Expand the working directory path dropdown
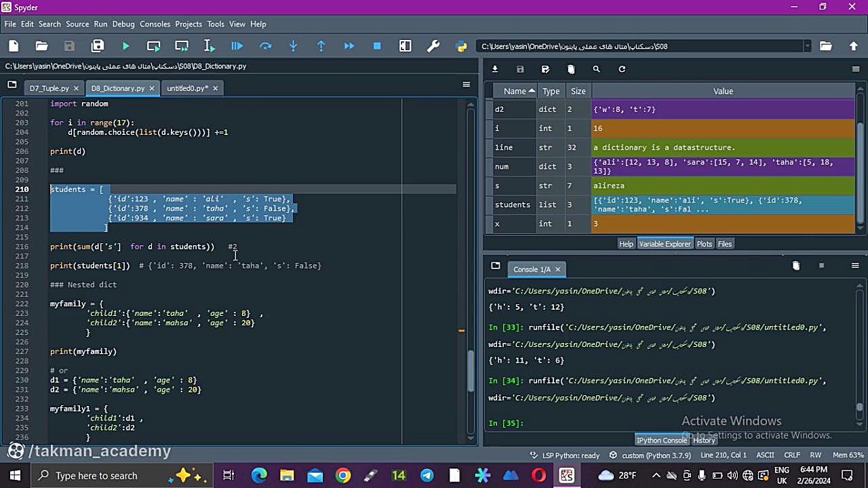This screenshot has height=488, width=868. tap(807, 46)
